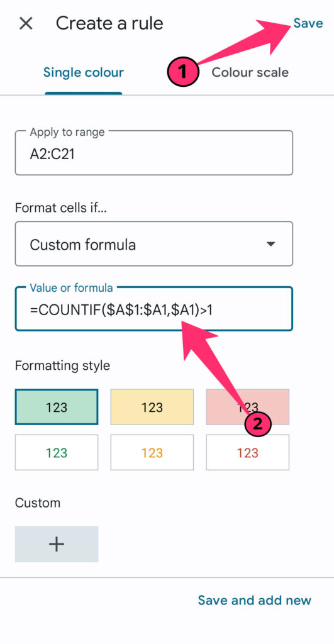Choose Save and add new
Image resolution: width=334 pixels, height=644 pixels.
(x=255, y=600)
